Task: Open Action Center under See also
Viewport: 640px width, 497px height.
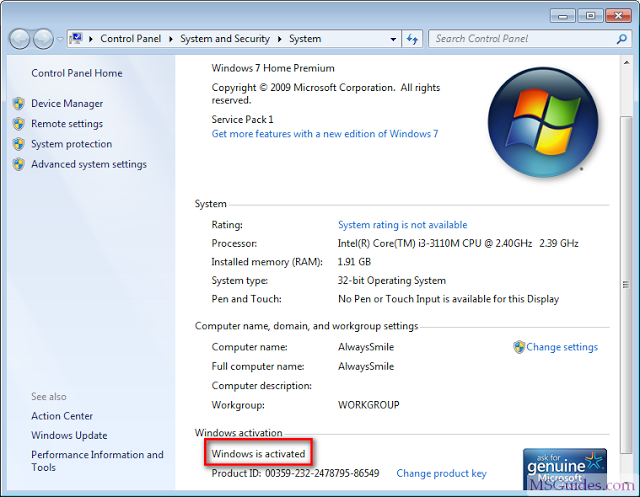Action: 62,416
